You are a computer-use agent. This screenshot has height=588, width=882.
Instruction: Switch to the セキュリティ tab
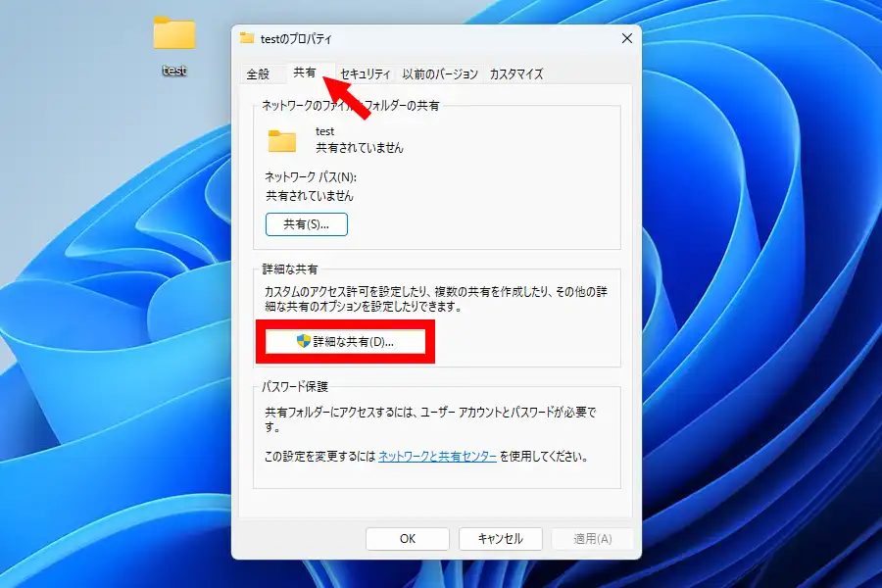(366, 73)
